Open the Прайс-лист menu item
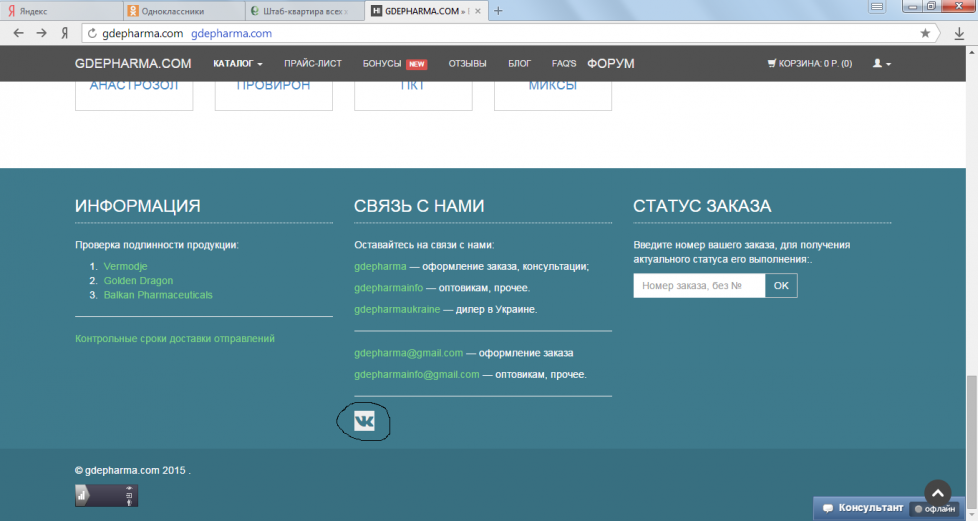 tap(312, 64)
